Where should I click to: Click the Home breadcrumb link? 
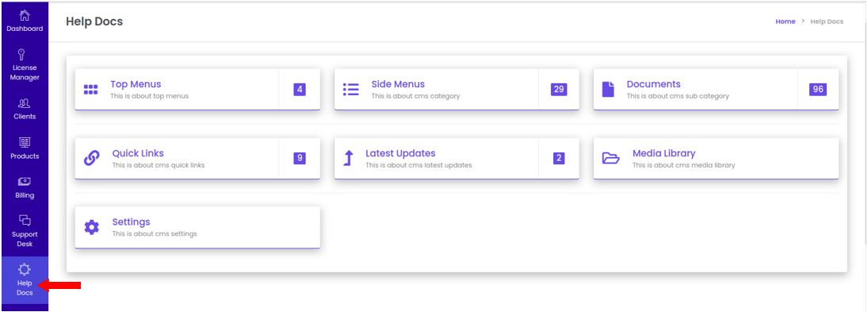click(785, 21)
